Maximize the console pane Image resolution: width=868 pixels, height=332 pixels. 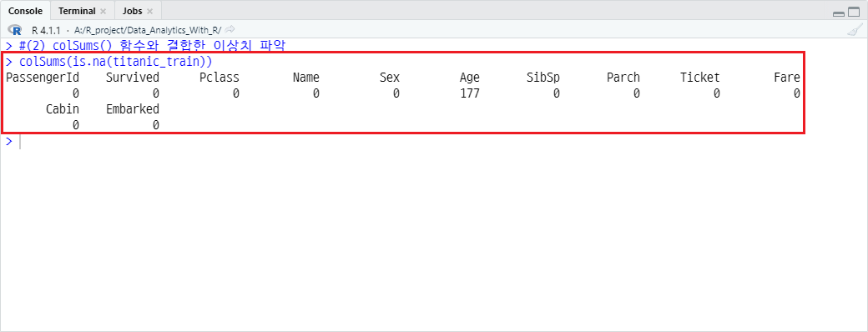854,12
